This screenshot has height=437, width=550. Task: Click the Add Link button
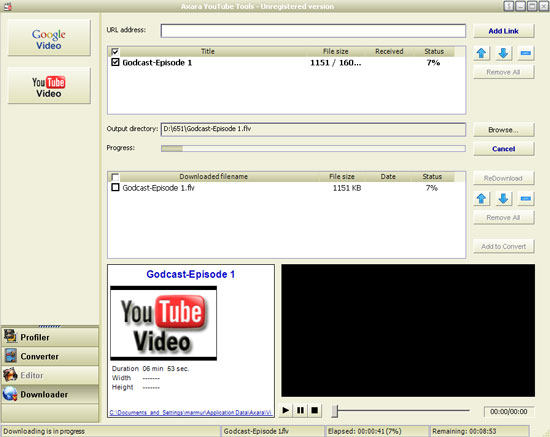[x=503, y=31]
